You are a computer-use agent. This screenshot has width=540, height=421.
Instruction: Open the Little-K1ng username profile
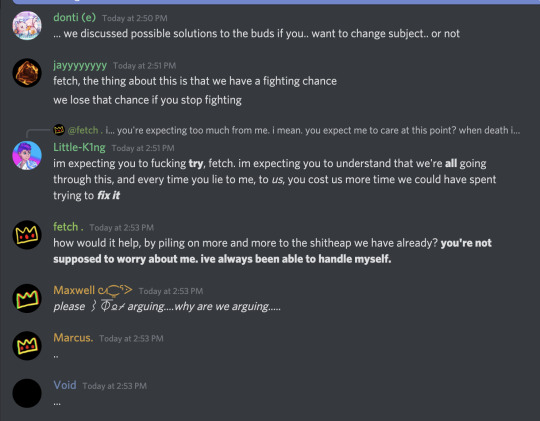pyautogui.click(x=79, y=147)
